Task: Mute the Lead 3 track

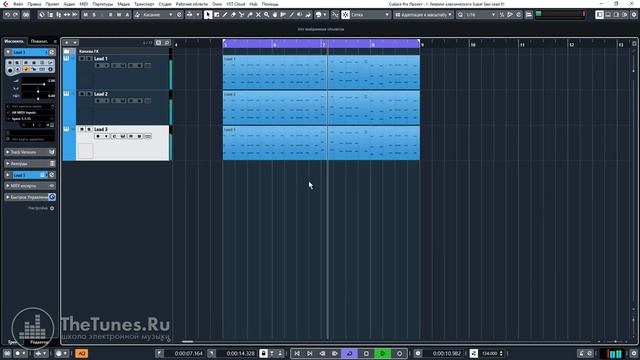Action: [x=82, y=129]
